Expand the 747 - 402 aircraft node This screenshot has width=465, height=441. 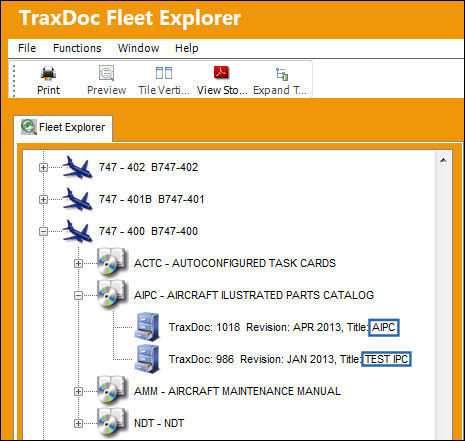click(43, 167)
